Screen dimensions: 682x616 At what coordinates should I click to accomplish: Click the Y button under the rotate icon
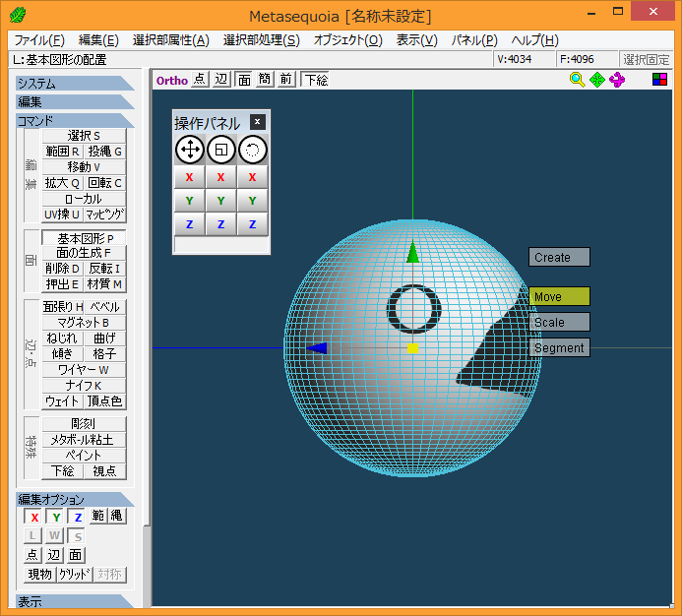252,201
